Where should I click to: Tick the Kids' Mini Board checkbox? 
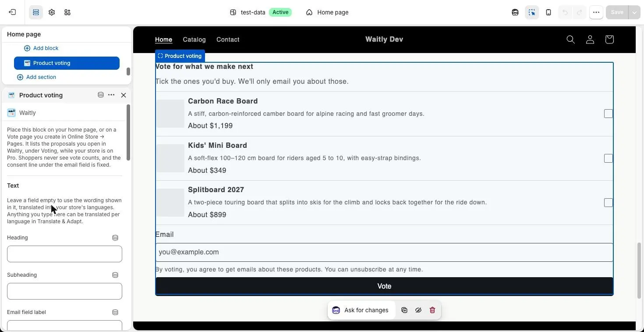click(608, 158)
